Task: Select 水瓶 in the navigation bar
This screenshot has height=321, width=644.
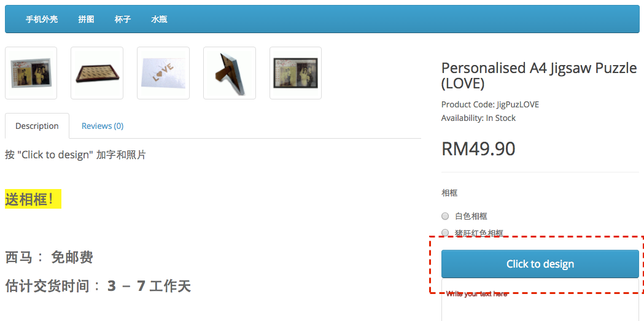Action: (160, 19)
